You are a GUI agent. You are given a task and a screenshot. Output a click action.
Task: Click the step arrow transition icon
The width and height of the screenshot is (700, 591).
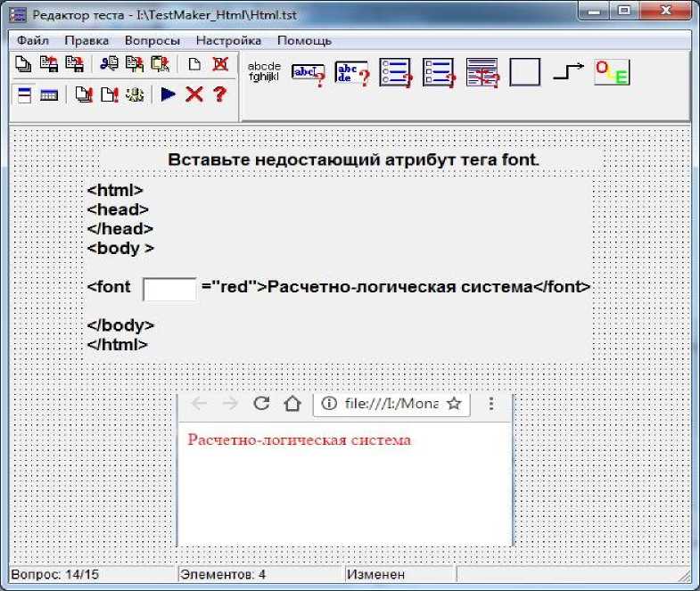(568, 71)
